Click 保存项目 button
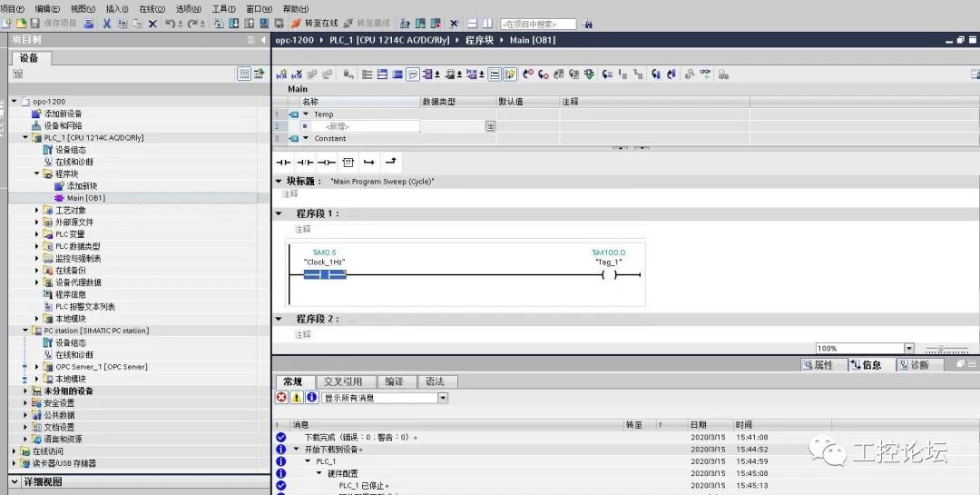 click(54, 24)
